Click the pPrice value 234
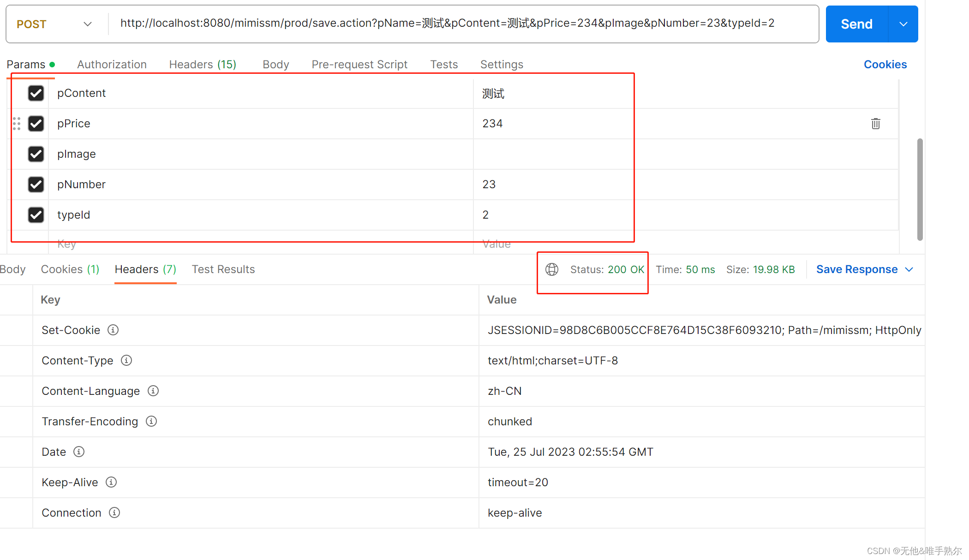Image resolution: width=969 pixels, height=560 pixels. pos(492,124)
